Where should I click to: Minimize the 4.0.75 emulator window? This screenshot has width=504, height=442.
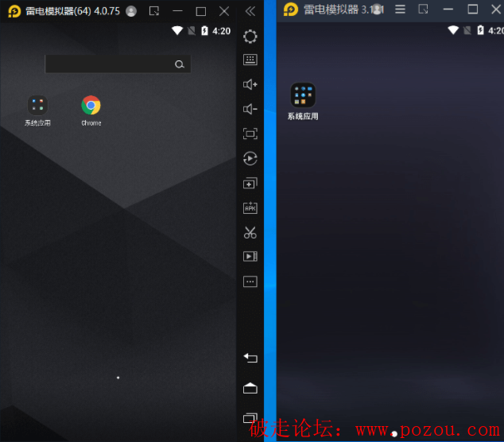click(177, 11)
